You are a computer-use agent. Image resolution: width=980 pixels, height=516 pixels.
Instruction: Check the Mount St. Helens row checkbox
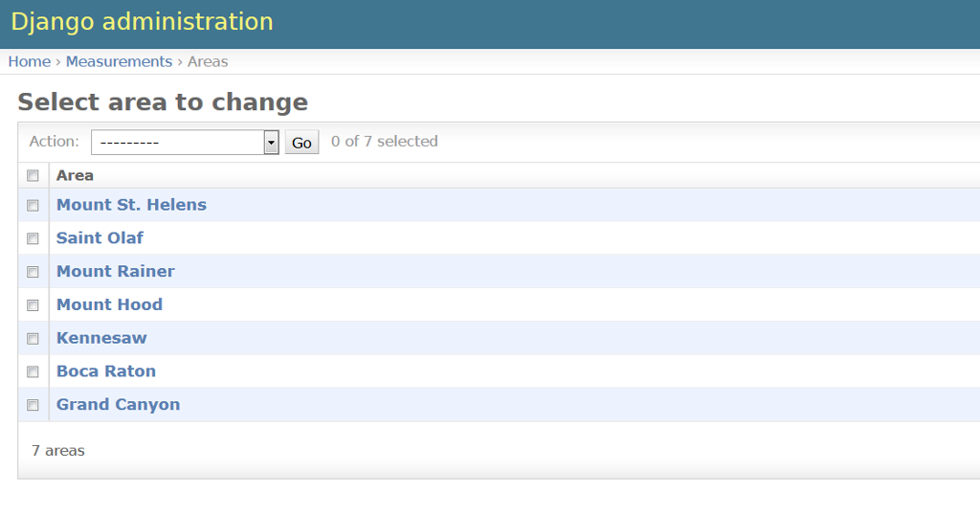point(33,205)
